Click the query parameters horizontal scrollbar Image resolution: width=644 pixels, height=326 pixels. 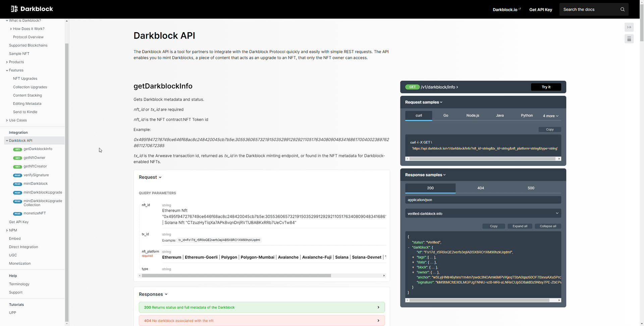pyautogui.click(x=236, y=276)
